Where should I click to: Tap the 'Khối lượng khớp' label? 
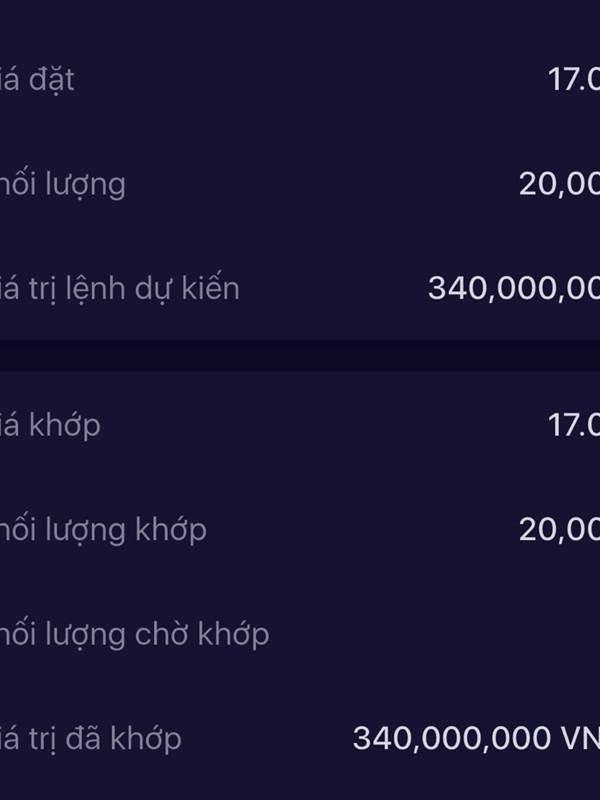103,529
